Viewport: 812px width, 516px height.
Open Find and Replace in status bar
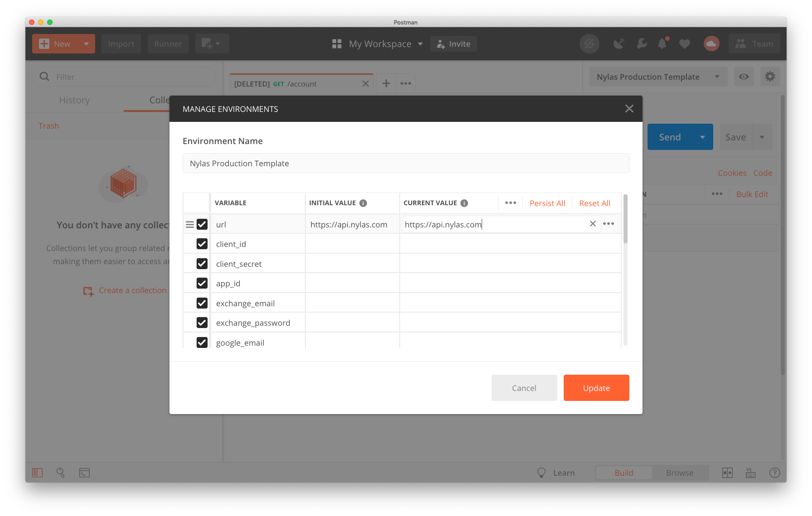coord(60,473)
